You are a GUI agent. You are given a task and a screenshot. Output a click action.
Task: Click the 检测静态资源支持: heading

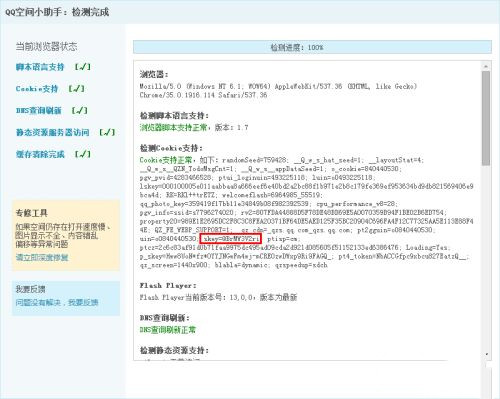[x=174, y=350]
